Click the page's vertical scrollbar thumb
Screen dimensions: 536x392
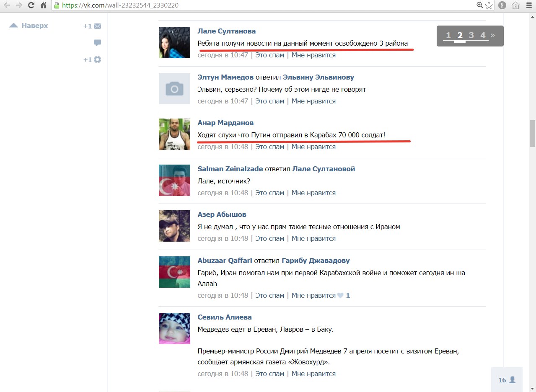(x=532, y=133)
